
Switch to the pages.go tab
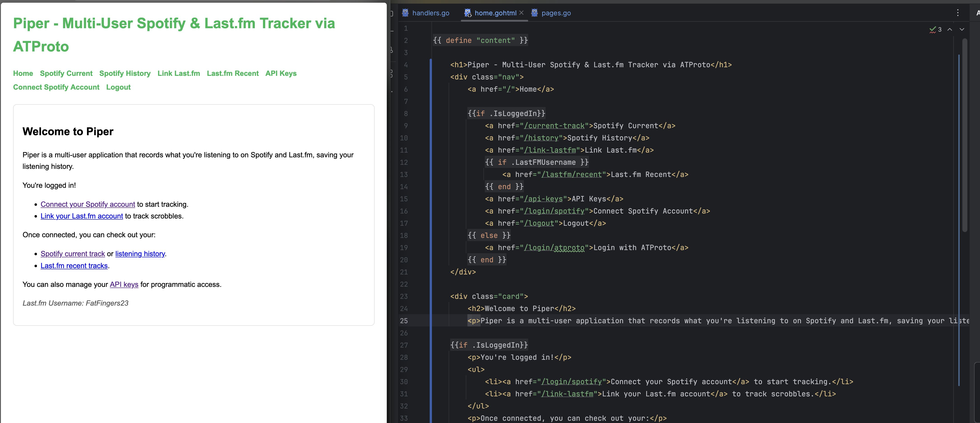pyautogui.click(x=556, y=13)
